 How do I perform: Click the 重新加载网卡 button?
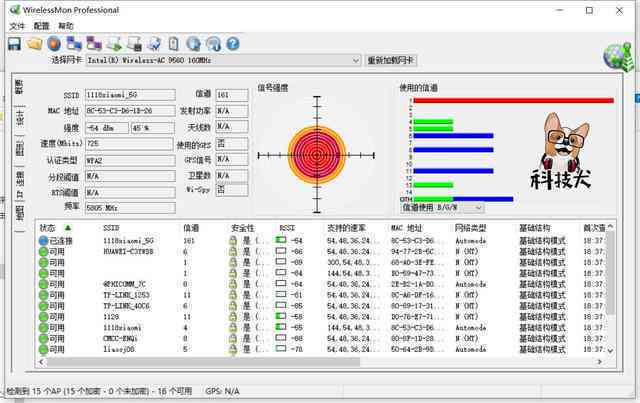391,60
